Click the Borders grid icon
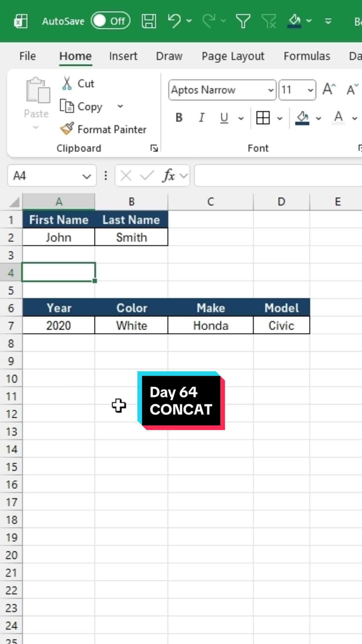 click(x=263, y=118)
